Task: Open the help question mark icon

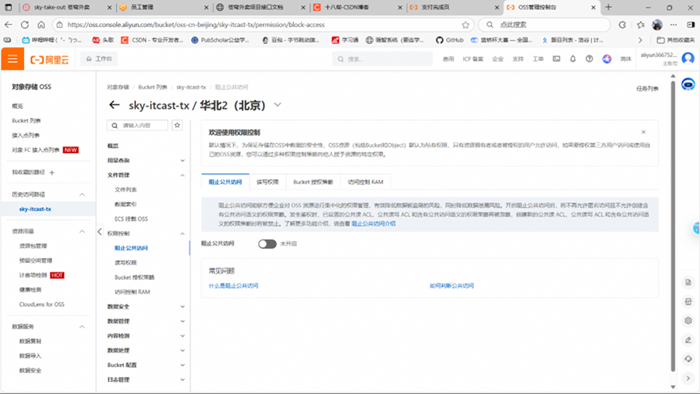Action: pos(589,59)
